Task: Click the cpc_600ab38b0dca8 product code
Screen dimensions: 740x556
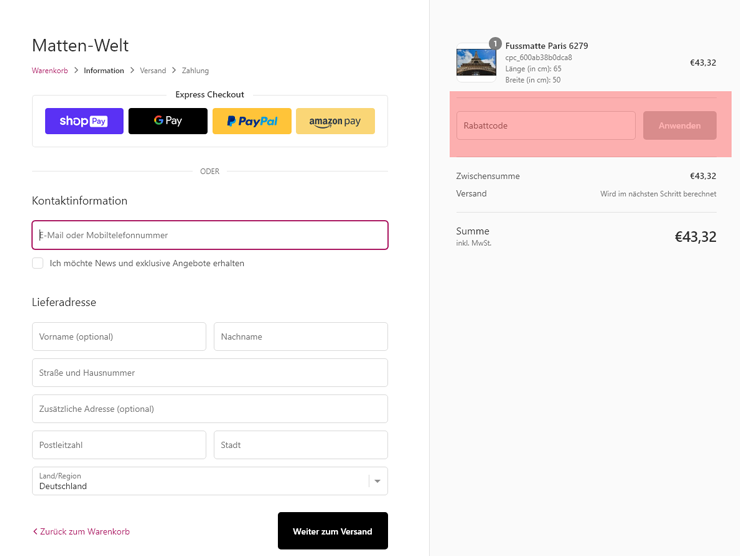Action: click(538, 58)
